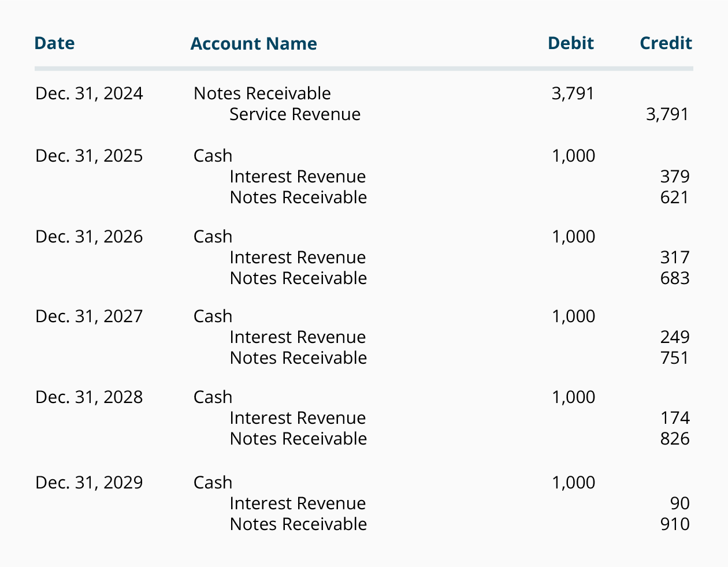Select the Service Revenue account entry
728x567 pixels.
click(x=295, y=114)
